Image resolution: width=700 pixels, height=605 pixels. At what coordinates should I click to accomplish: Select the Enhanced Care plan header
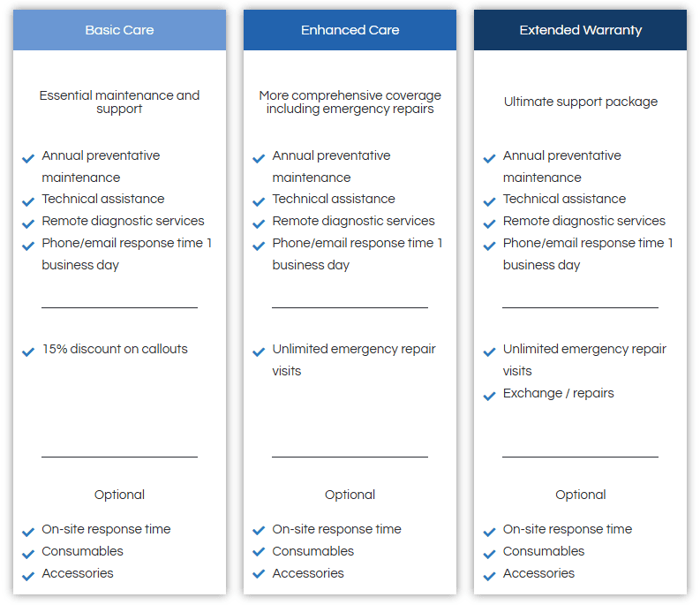pyautogui.click(x=350, y=30)
